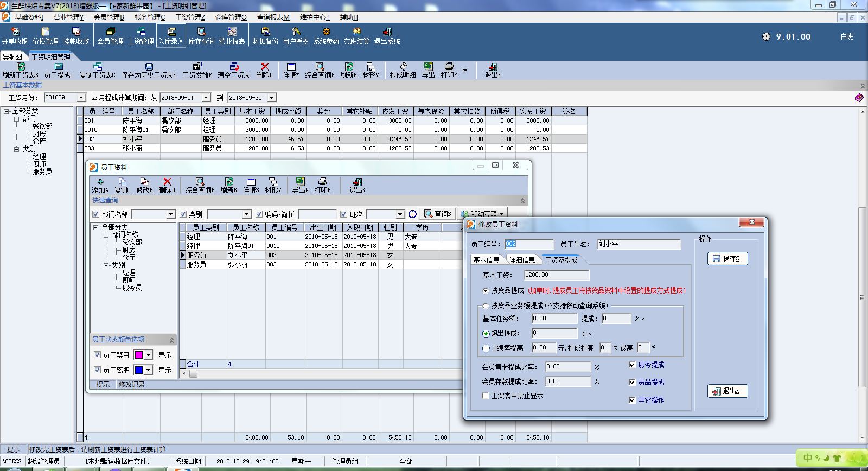Select 业绩每提高 radio button

point(486,348)
